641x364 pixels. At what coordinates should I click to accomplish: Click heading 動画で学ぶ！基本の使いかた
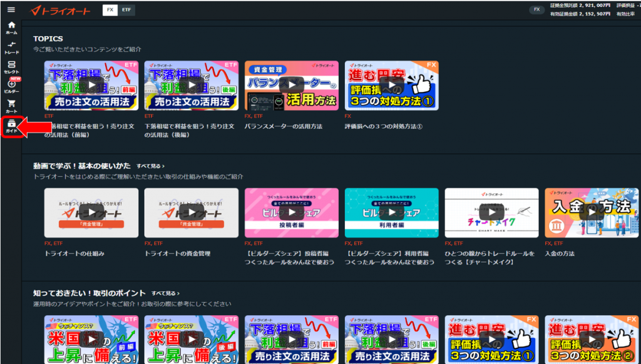pyautogui.click(x=82, y=166)
